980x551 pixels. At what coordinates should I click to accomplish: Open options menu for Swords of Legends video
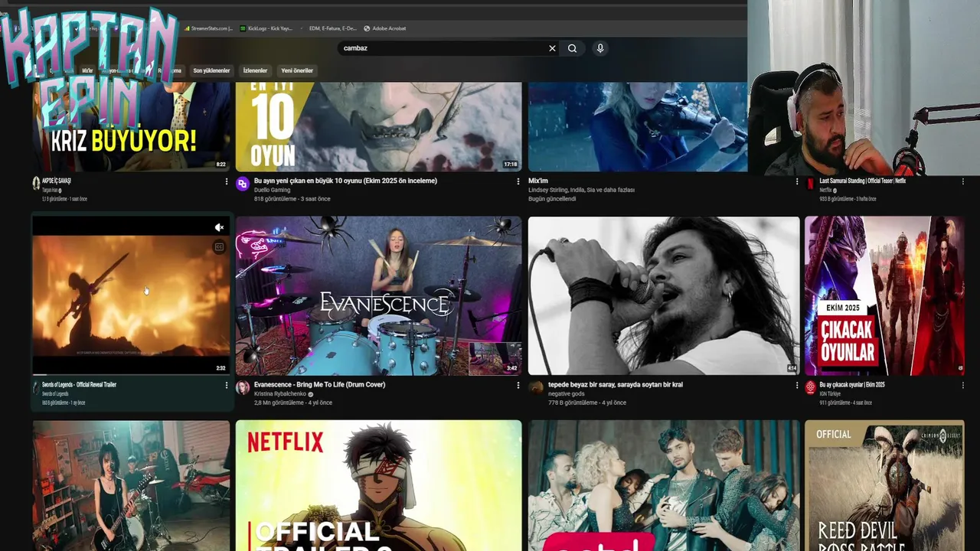tap(226, 386)
